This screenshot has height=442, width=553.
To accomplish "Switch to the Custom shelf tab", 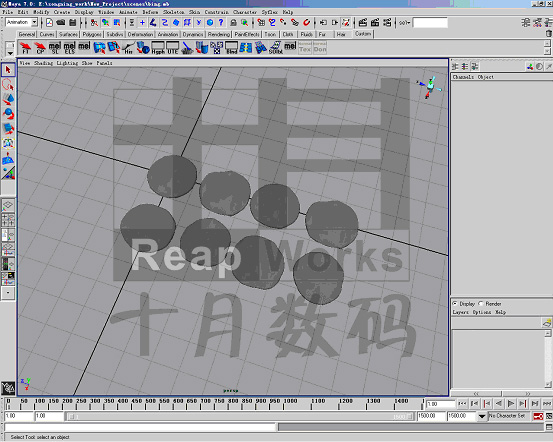I will click(x=363, y=34).
